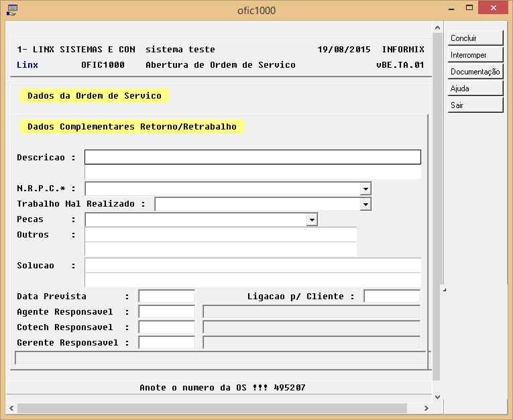Click the horizontal scrollbar left arrow

pos(11,408)
